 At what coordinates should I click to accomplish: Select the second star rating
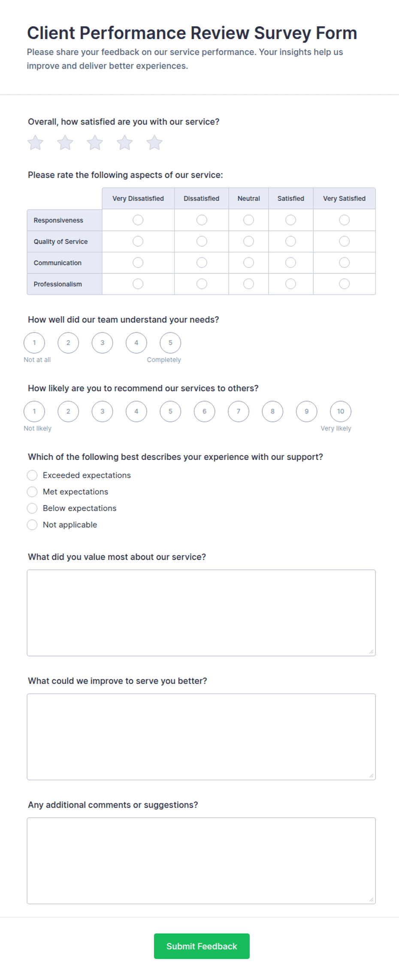click(65, 143)
